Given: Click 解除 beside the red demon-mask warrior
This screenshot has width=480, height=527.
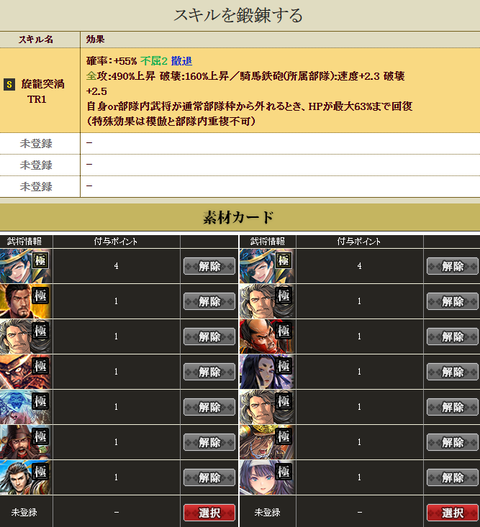Looking at the screenshot, I should pyautogui.click(x=209, y=372).
